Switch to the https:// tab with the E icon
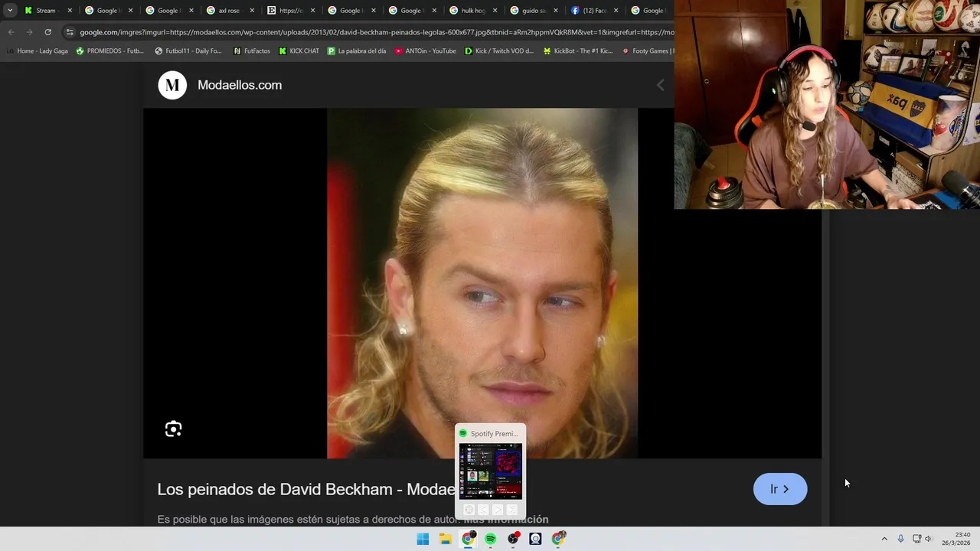Screen dimensions: 980x551 290,11
